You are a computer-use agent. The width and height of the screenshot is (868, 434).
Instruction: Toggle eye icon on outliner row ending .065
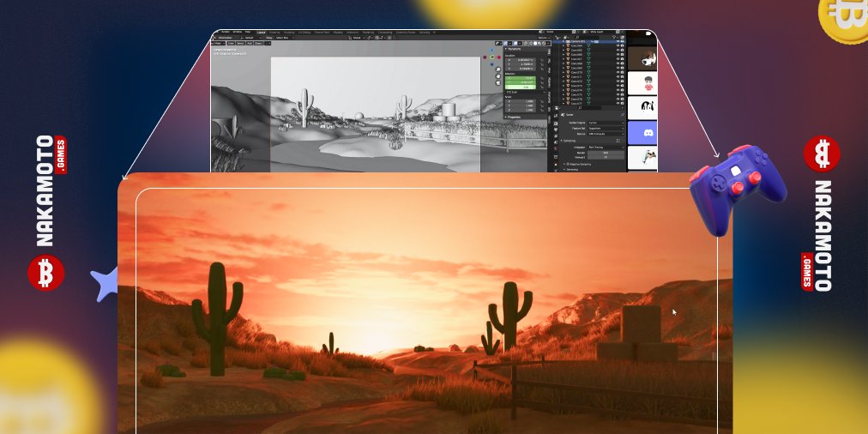[618, 51]
